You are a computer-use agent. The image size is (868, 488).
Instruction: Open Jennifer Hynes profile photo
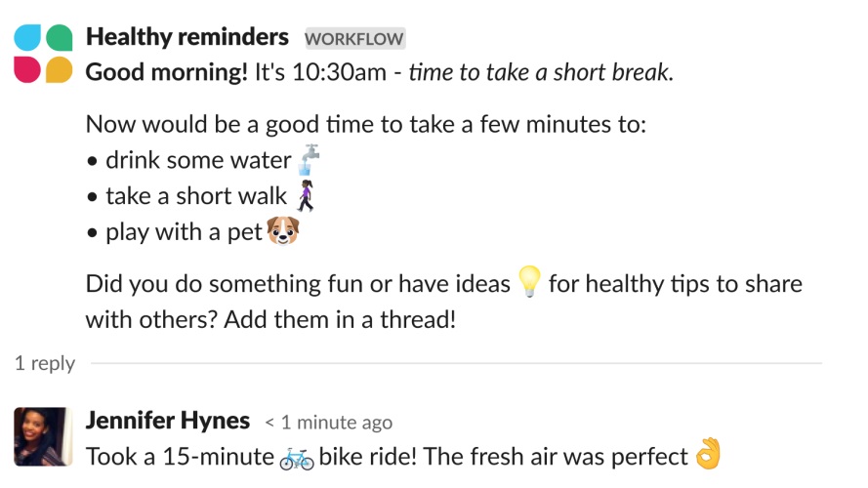(43, 436)
